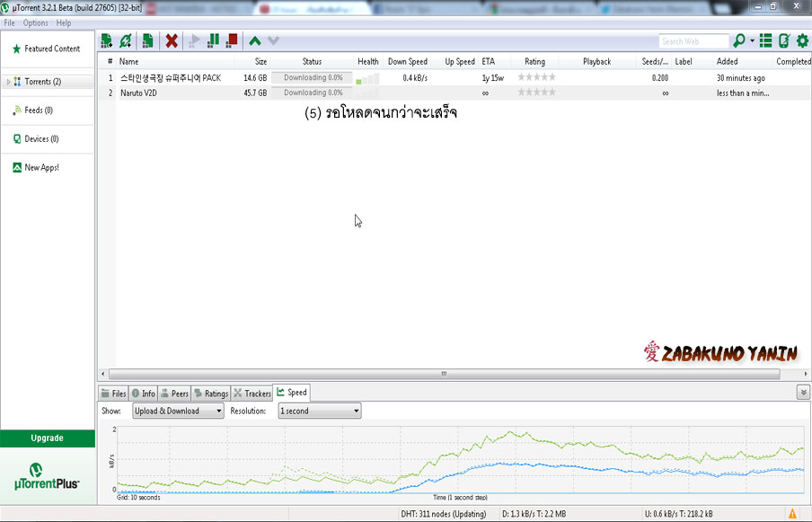
Task: Sort by the Added column header
Action: click(743, 61)
